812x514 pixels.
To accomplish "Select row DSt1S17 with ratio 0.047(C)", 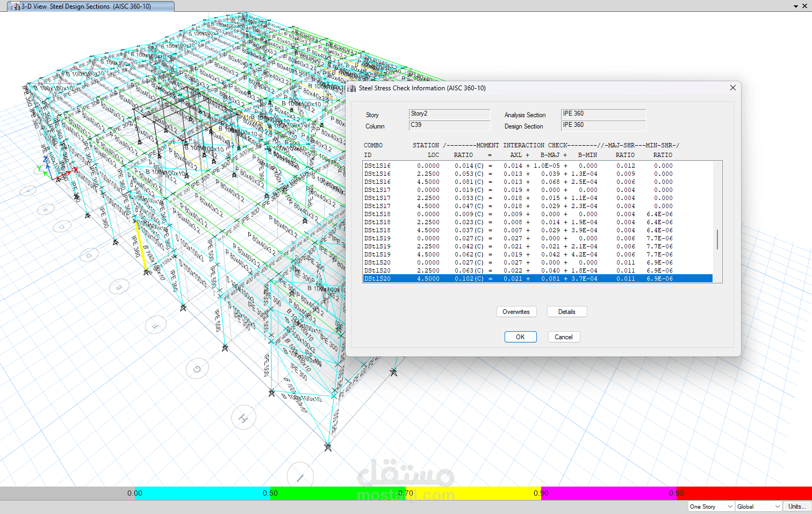I will pyautogui.click(x=538, y=206).
